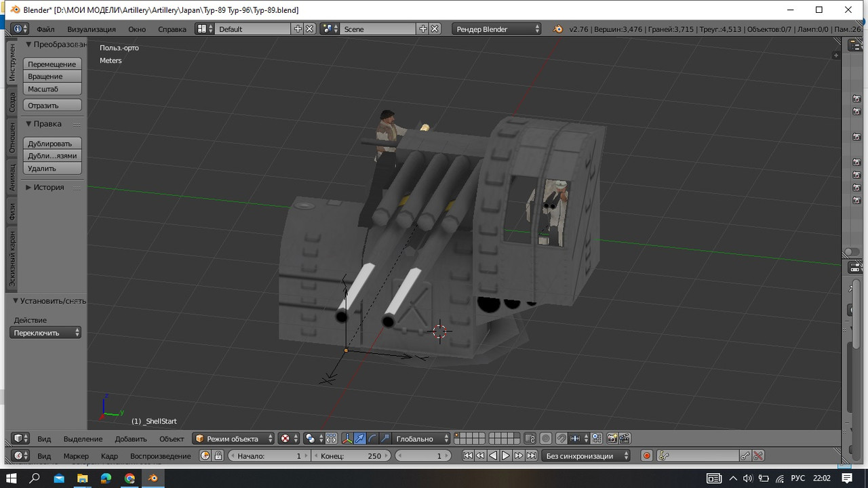Toggle use preview range clock
Viewport: 868px width, 488px height.
[x=205, y=456]
